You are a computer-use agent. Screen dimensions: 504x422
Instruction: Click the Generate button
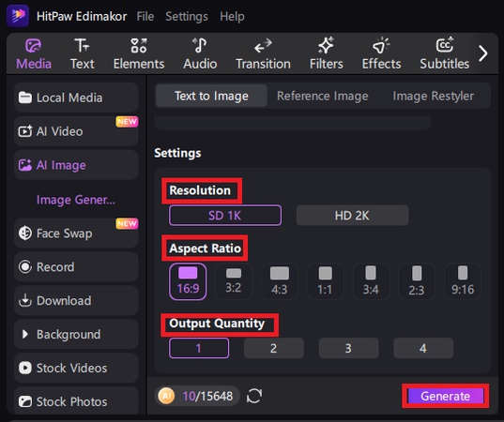point(446,396)
